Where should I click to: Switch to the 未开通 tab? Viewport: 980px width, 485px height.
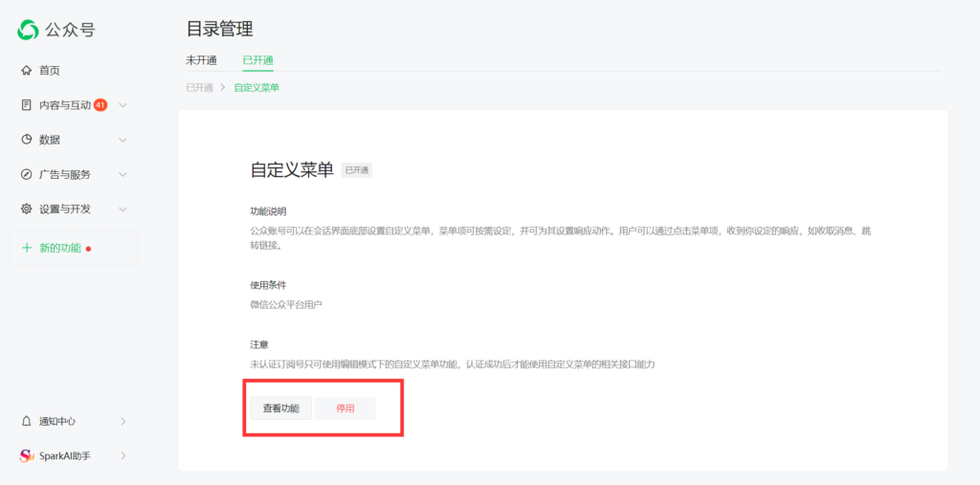[201, 60]
